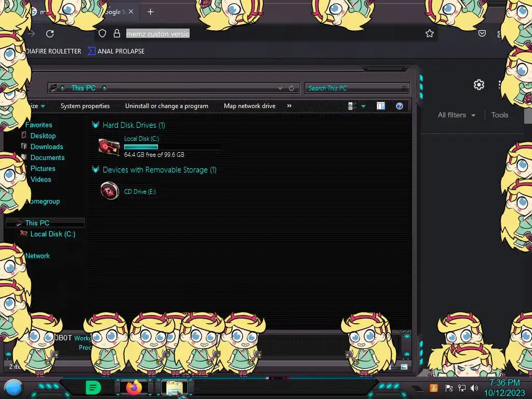Click 64.4 GB free of 99.6 GB text
Image resolution: width=532 pixels, height=399 pixels.
(154, 155)
